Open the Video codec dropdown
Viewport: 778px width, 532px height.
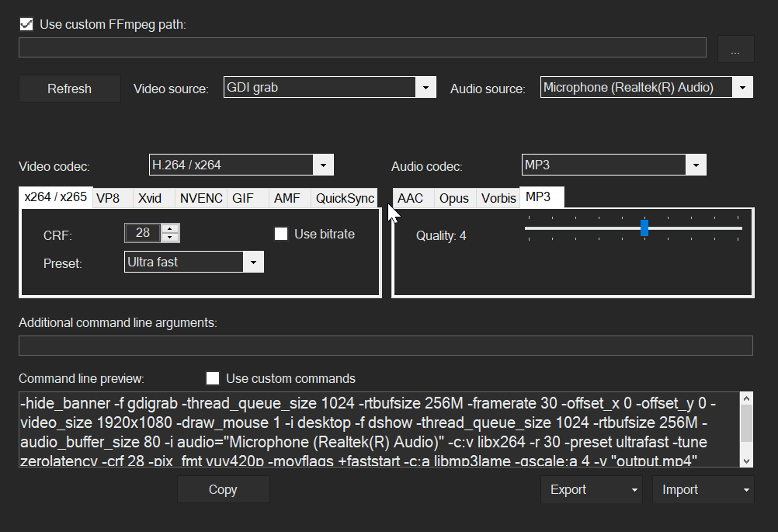[x=324, y=164]
